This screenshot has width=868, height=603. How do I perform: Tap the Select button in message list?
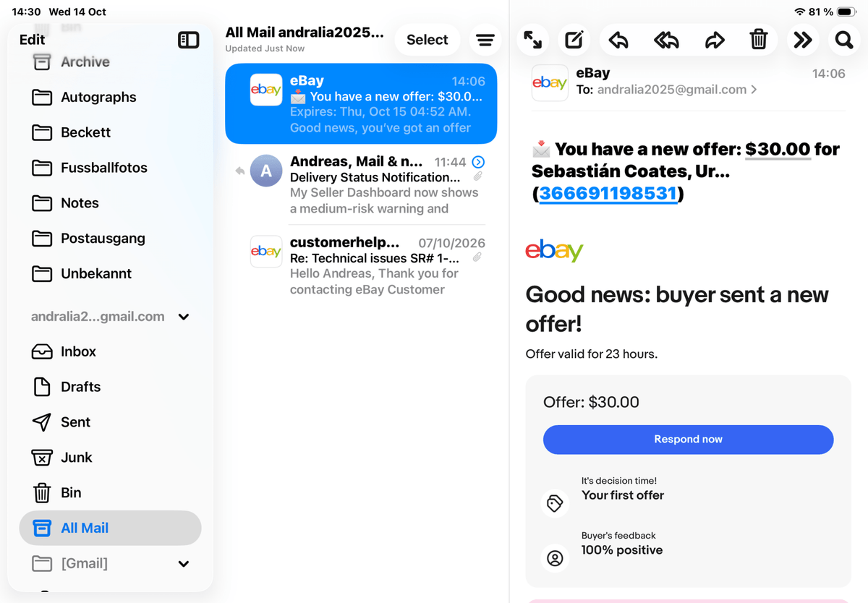tap(427, 40)
